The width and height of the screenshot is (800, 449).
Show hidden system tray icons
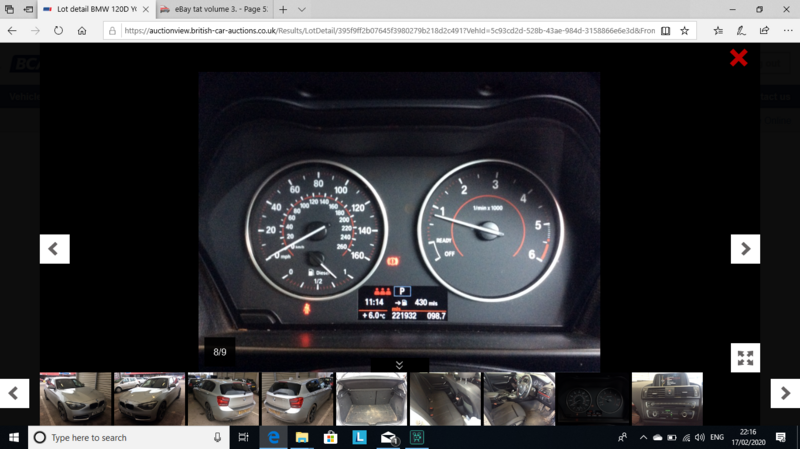(643, 437)
